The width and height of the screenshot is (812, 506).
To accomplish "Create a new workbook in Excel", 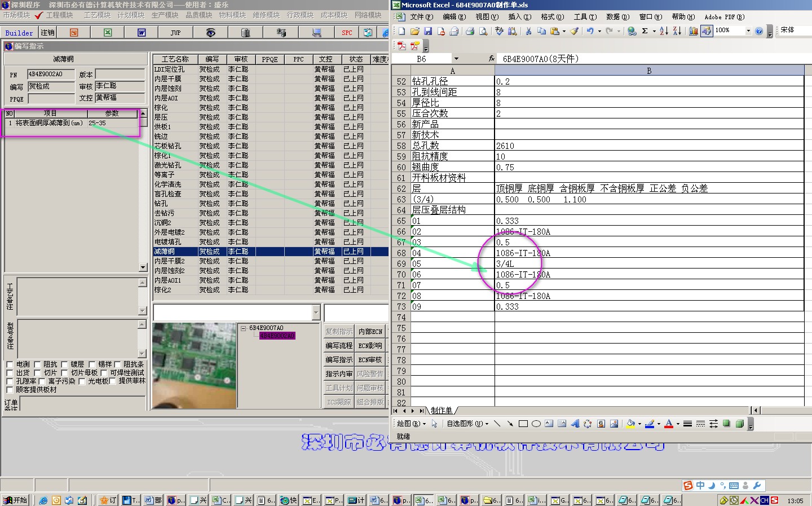I will coord(401,31).
